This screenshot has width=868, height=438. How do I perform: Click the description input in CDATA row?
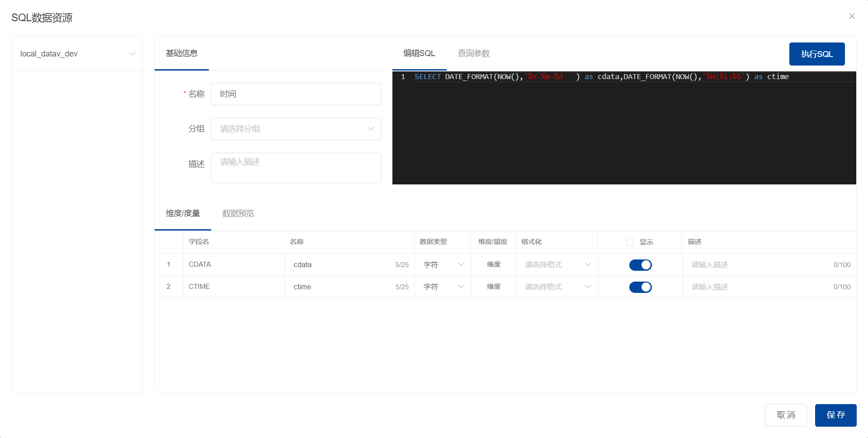coord(769,265)
